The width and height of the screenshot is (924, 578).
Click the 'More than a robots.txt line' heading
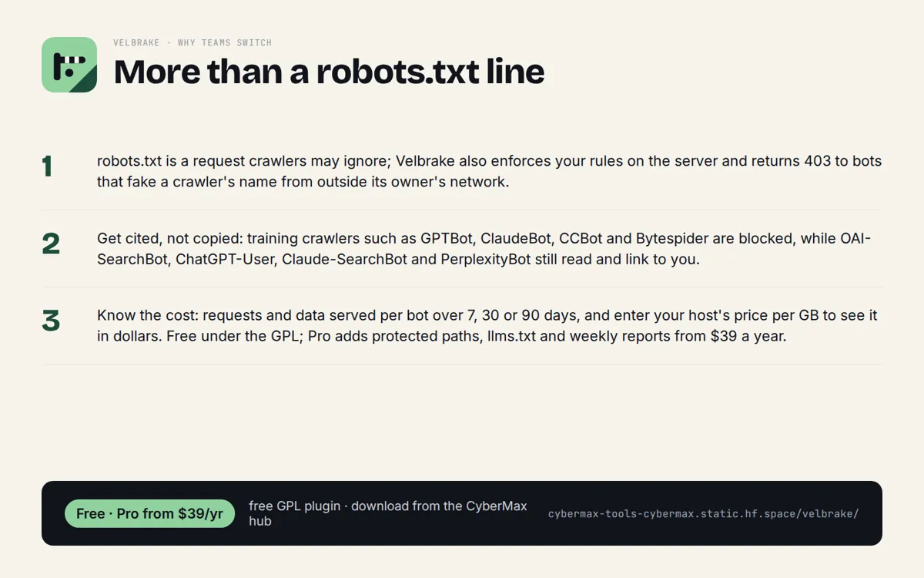[329, 72]
